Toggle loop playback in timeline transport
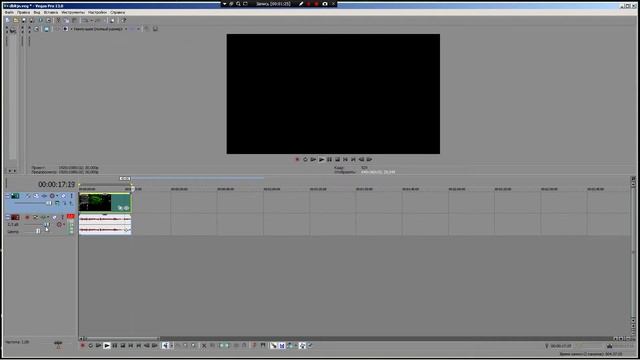The height and width of the screenshot is (360, 640). [91, 346]
